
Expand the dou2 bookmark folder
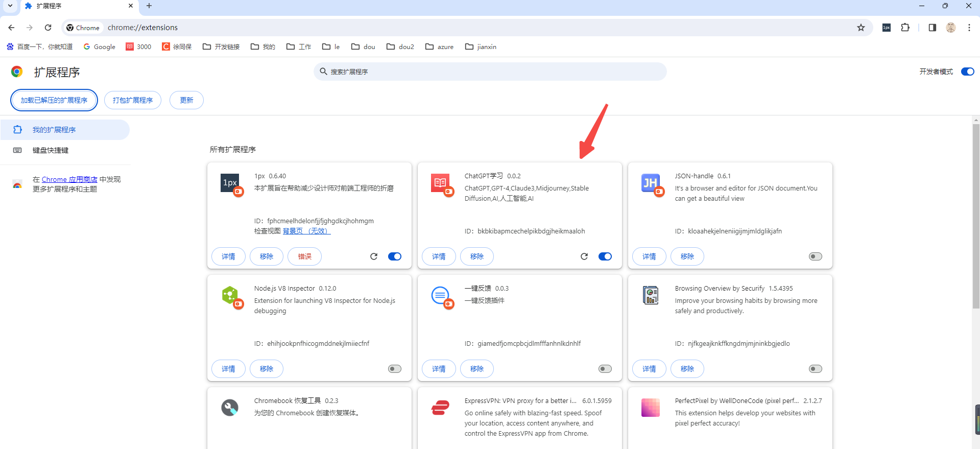click(400, 46)
